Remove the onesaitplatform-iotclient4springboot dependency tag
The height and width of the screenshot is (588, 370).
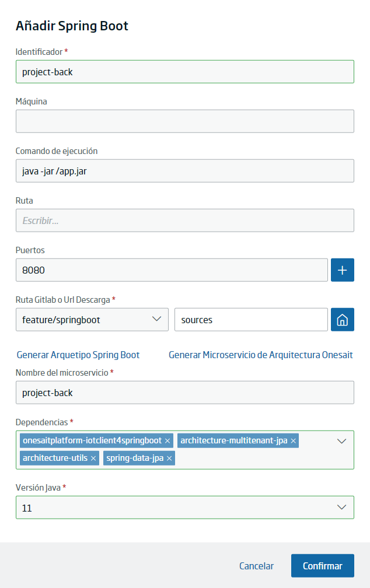pyautogui.click(x=167, y=440)
